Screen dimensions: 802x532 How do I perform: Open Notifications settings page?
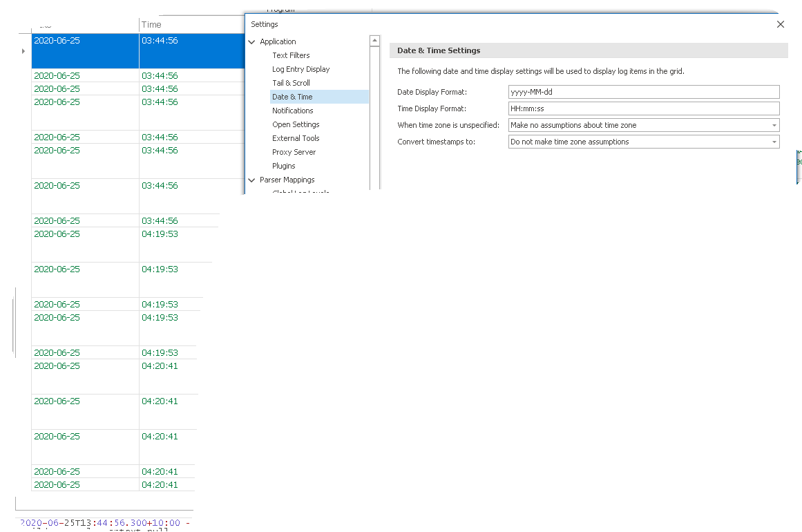[293, 111]
